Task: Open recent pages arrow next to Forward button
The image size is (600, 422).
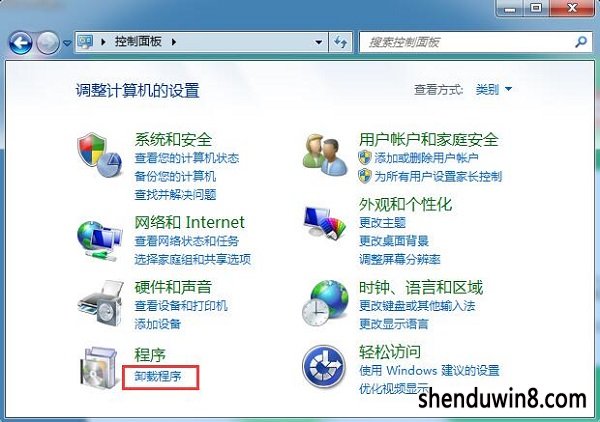Action: pos(67,43)
